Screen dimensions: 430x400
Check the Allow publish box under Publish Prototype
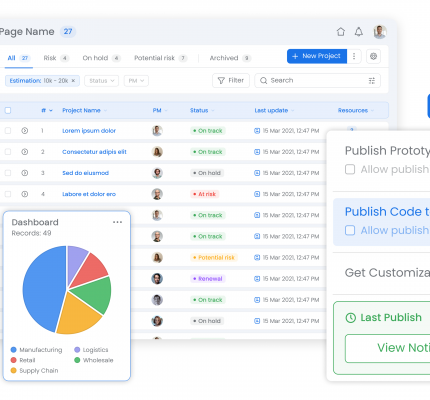350,169
